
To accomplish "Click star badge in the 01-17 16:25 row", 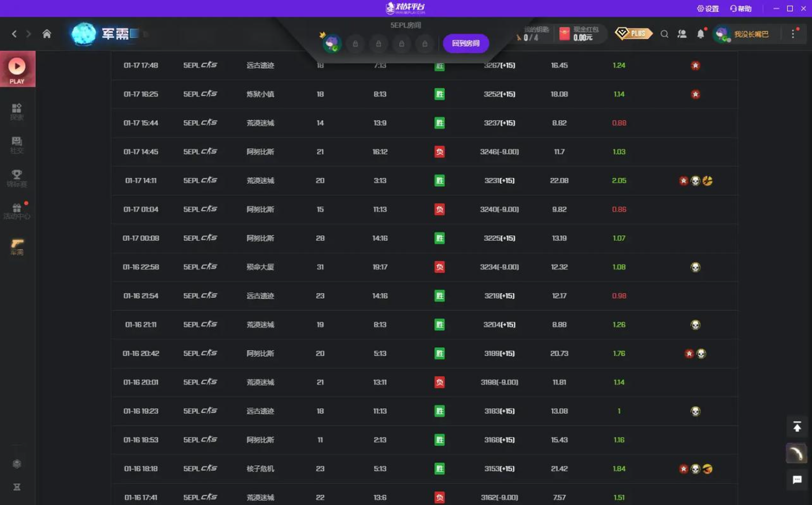I will tap(695, 94).
